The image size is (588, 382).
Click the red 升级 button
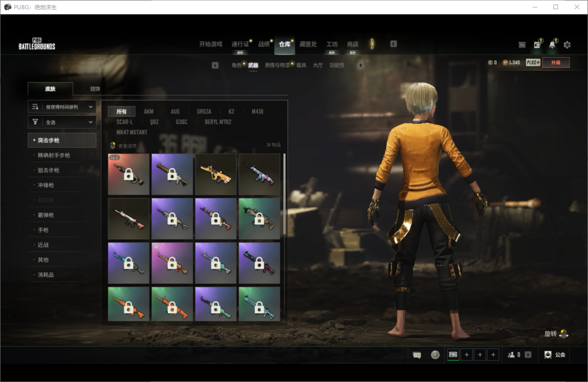tap(556, 63)
